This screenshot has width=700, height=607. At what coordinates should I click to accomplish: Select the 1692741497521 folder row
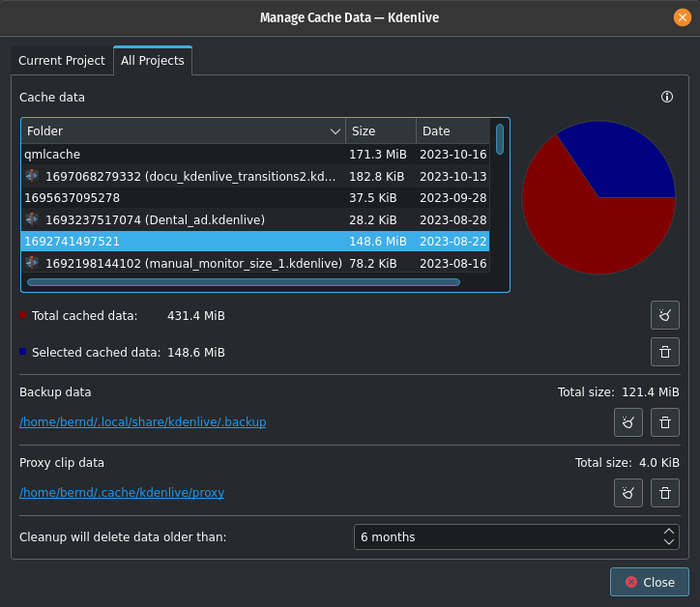[x=255, y=242]
